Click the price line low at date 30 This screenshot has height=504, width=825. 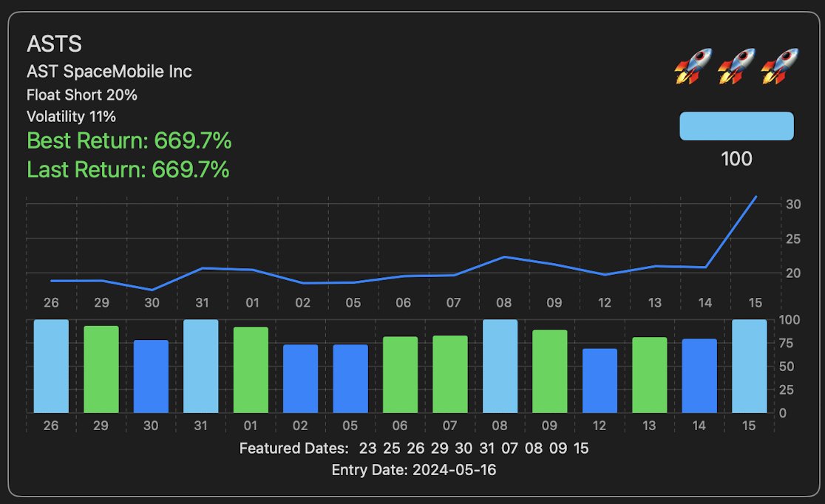pyautogui.click(x=152, y=290)
